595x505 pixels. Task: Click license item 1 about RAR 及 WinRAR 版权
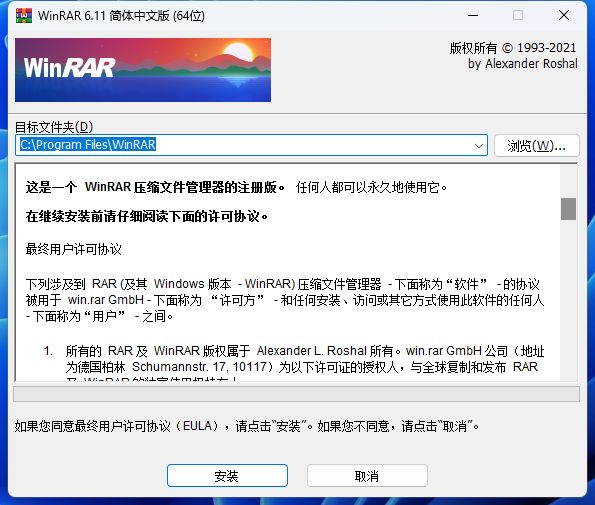pyautogui.click(x=294, y=362)
